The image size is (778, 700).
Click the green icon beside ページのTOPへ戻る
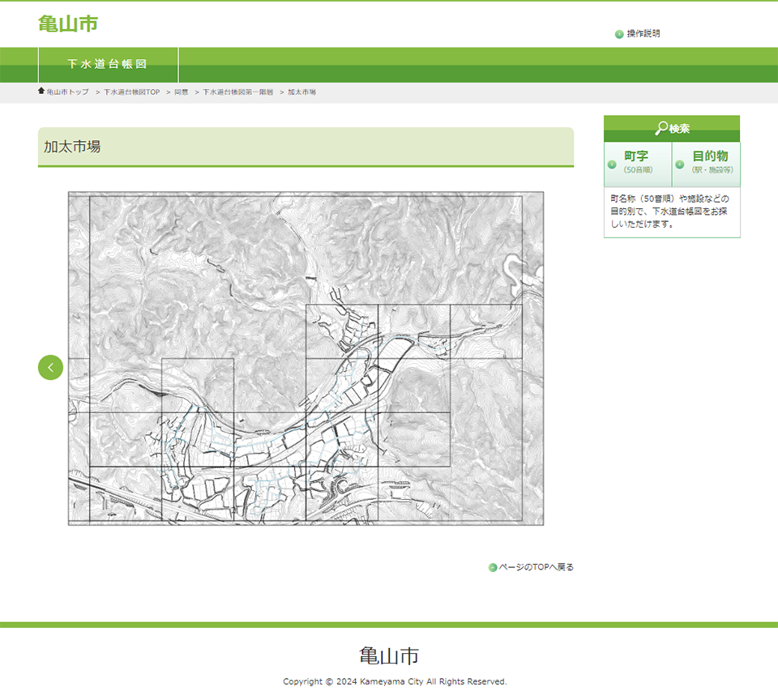(493, 568)
